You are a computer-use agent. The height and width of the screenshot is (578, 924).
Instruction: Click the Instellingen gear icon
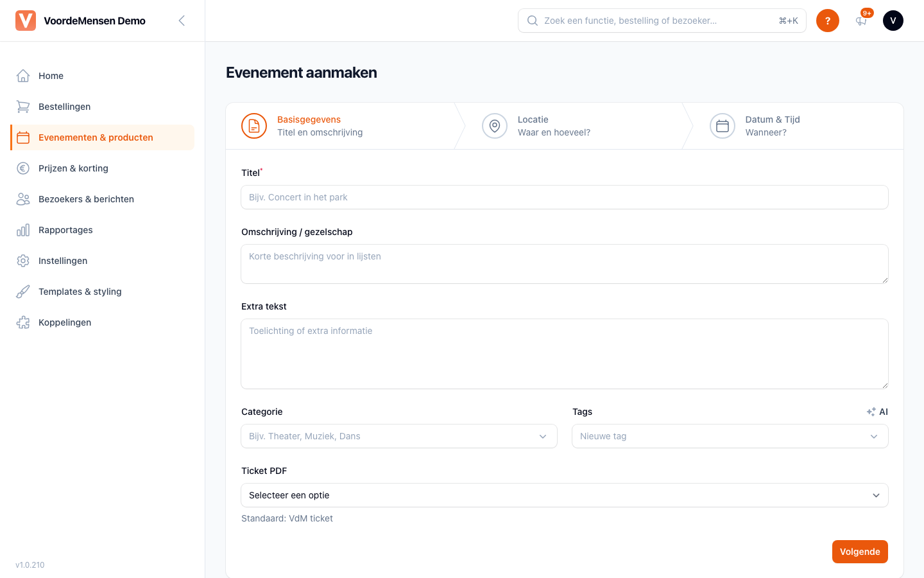23,261
